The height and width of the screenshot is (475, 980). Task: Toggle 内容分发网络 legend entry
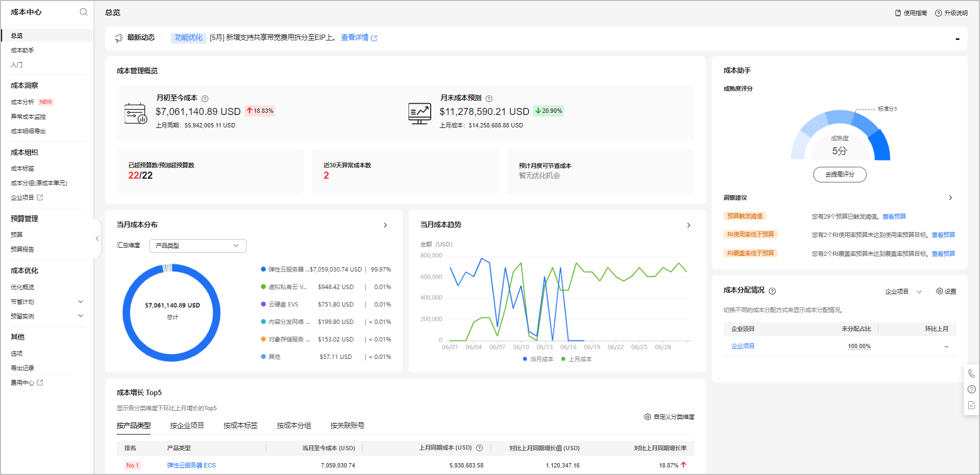(285, 322)
